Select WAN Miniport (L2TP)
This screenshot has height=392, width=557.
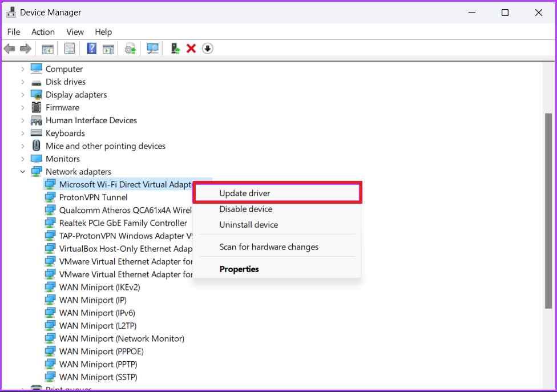(98, 326)
